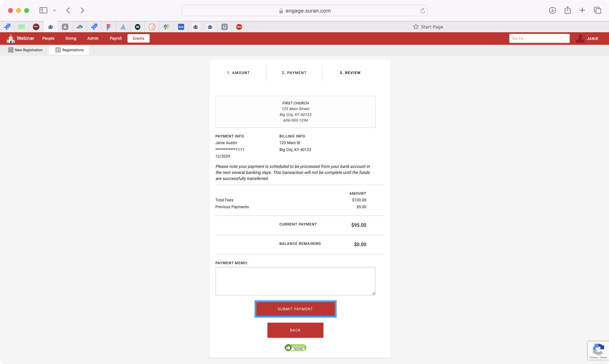Open the Box pinned tab
This screenshot has width=609, height=364.
click(181, 27)
